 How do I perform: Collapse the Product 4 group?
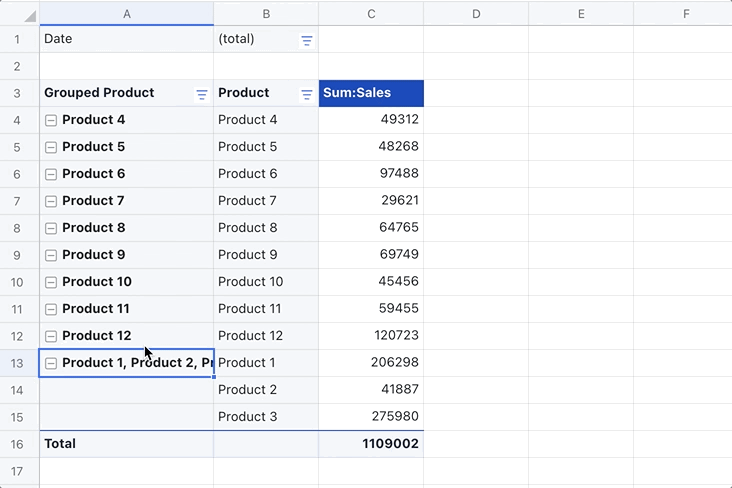click(51, 120)
